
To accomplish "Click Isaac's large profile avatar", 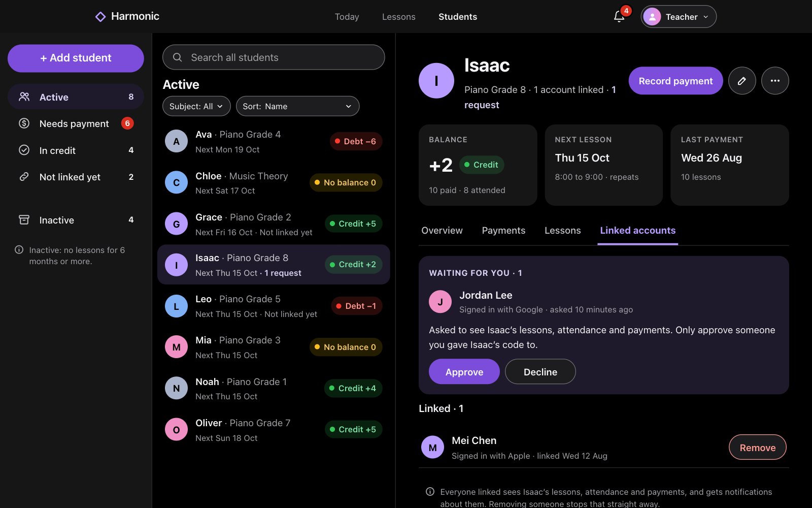I will [x=436, y=81].
